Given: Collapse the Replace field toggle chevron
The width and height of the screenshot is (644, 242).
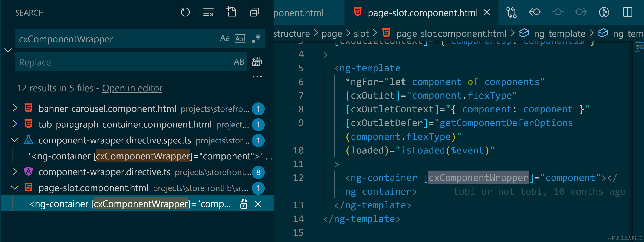Looking at the screenshot, I should (x=8, y=50).
